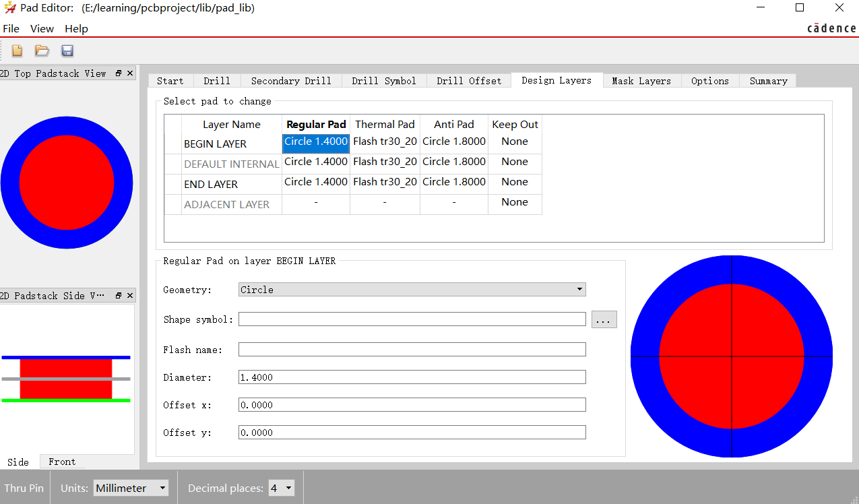
Task: Select DEFAULT INTERNAL Keep Out cell
Action: tap(515, 164)
